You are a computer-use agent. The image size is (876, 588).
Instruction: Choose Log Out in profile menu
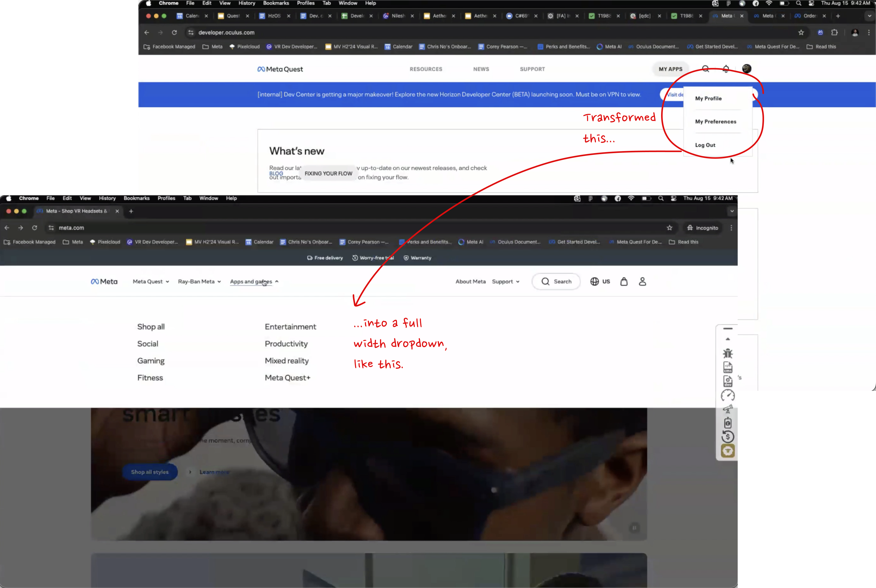pos(705,145)
